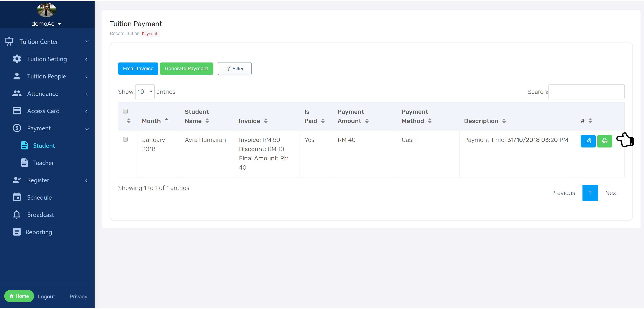This screenshot has width=644, height=309.
Task: Focus the Search input field
Action: tap(586, 92)
